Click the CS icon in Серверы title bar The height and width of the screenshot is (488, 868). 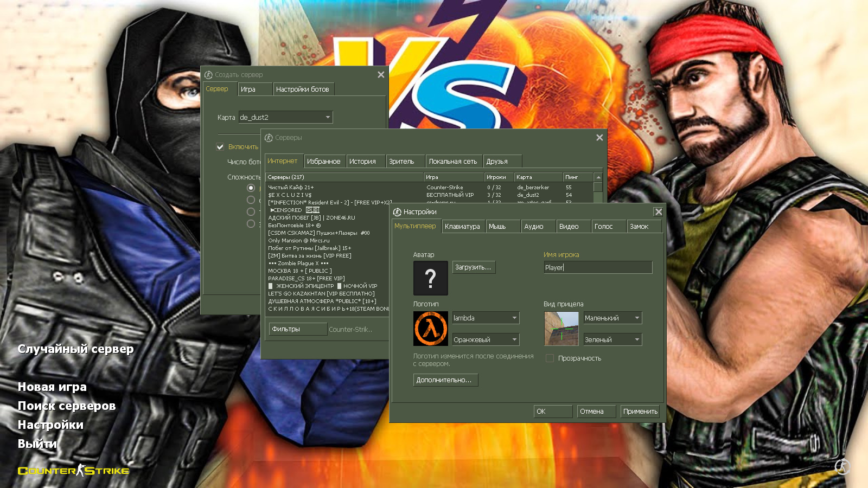click(269, 138)
